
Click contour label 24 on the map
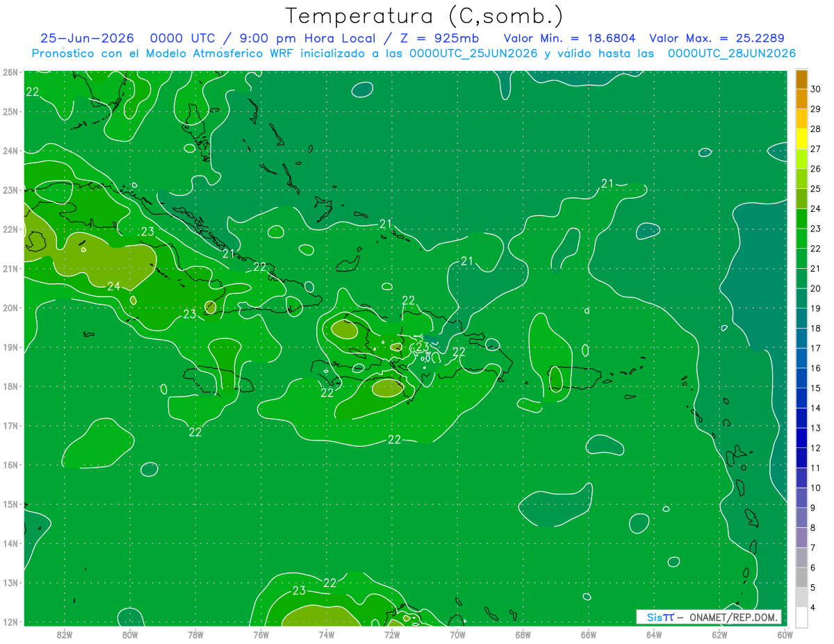[x=114, y=286]
